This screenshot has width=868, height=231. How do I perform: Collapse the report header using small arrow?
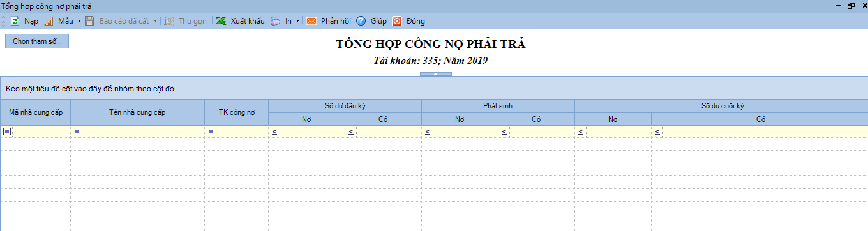[436, 74]
